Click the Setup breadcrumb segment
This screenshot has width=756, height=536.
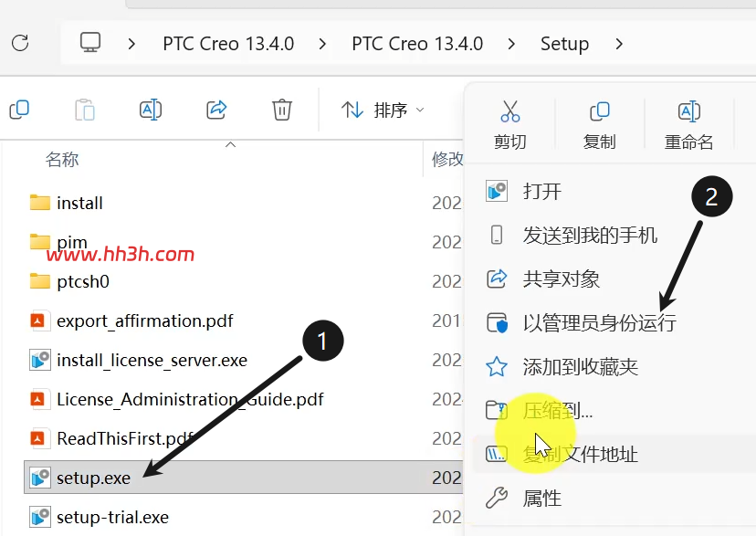pos(564,44)
